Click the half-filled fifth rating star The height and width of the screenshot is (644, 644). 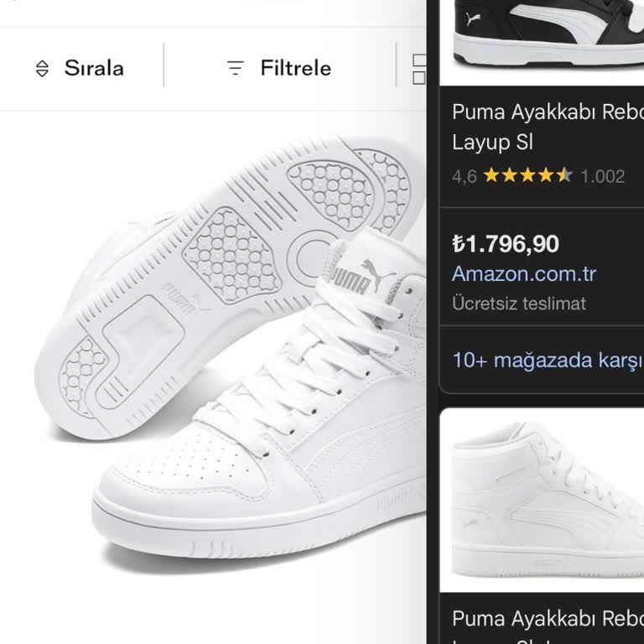(565, 176)
